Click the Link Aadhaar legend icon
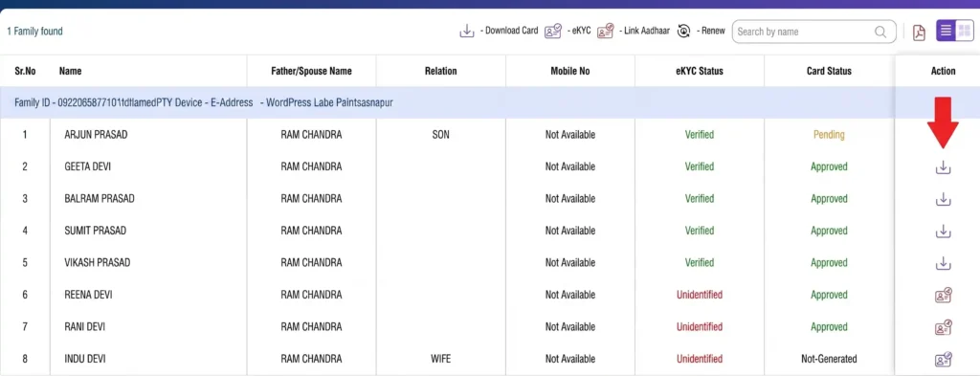The image size is (980, 376). coord(605,32)
